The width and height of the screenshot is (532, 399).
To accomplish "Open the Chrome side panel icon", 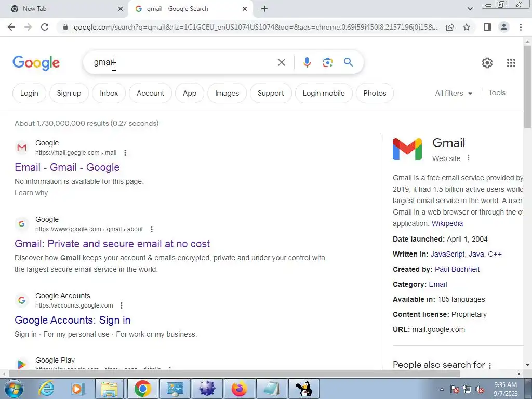I will coord(487,27).
